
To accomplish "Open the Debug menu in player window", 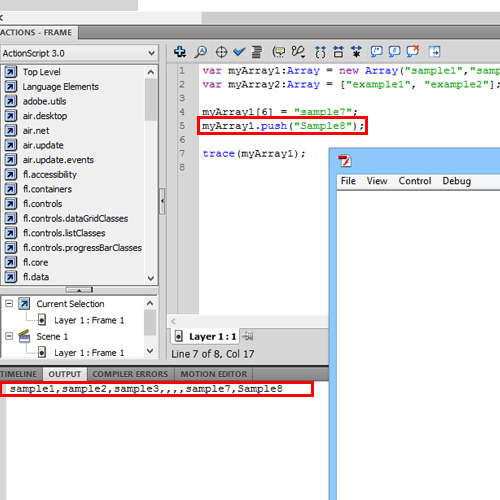I will point(457,181).
